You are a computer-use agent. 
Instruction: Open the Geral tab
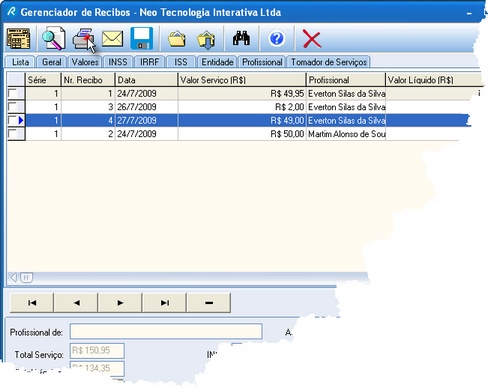click(51, 62)
